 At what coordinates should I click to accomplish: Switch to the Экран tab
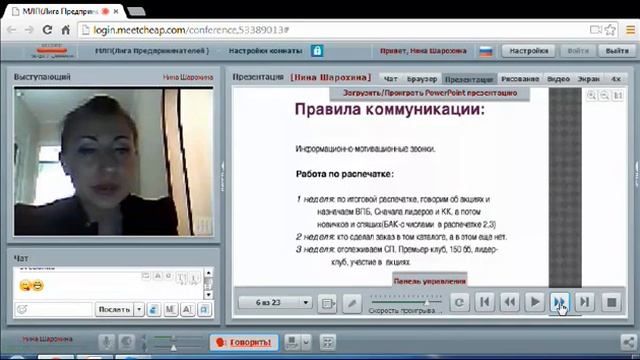589,79
